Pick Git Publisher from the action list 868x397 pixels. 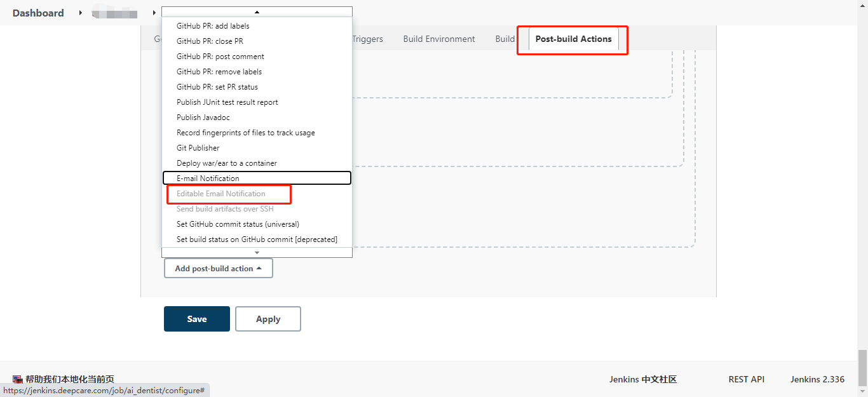198,148
